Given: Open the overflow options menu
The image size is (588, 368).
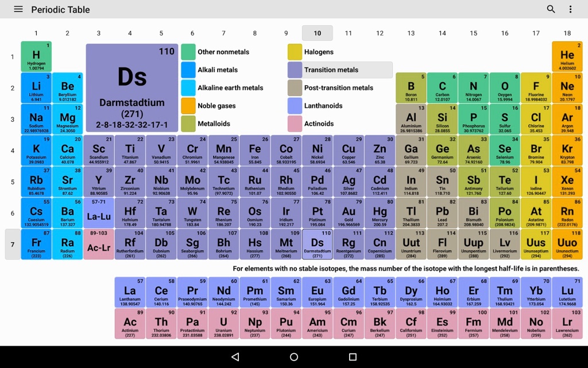Looking at the screenshot, I should (x=570, y=9).
